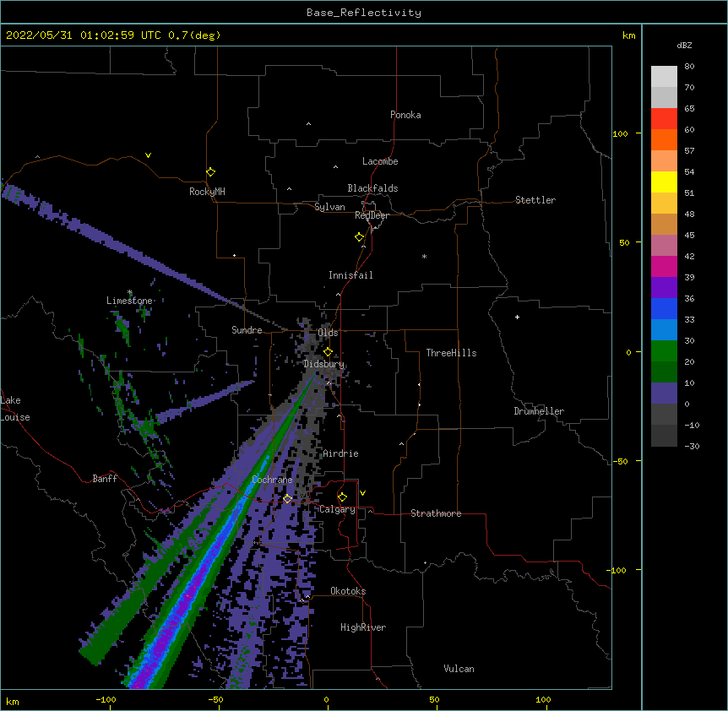Click the RedDeer city label

[372, 215]
